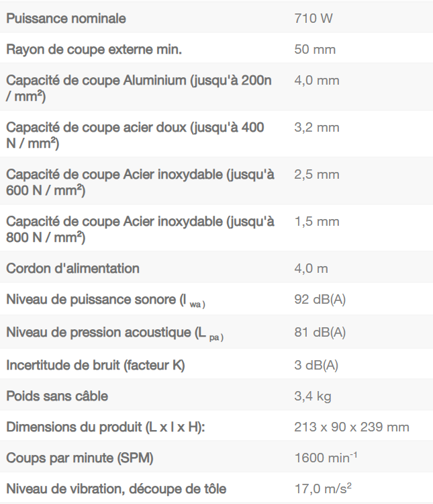Click 'Coups par minute (SPM)' label
This screenshot has height=504, width=433.
pyautogui.click(x=80, y=458)
